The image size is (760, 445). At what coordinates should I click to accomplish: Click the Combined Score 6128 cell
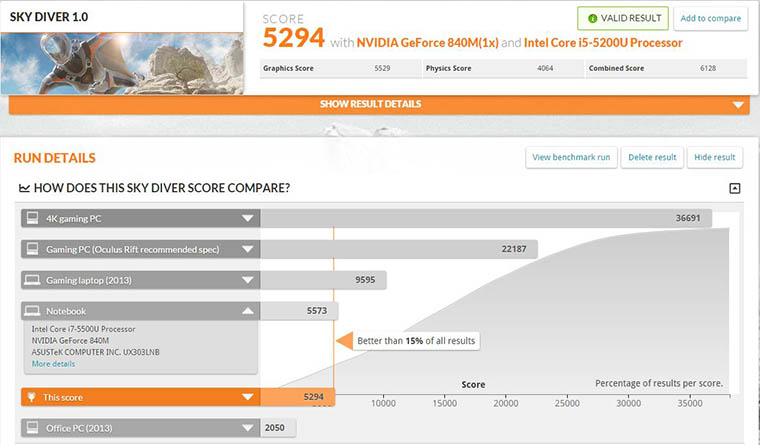[x=666, y=68]
